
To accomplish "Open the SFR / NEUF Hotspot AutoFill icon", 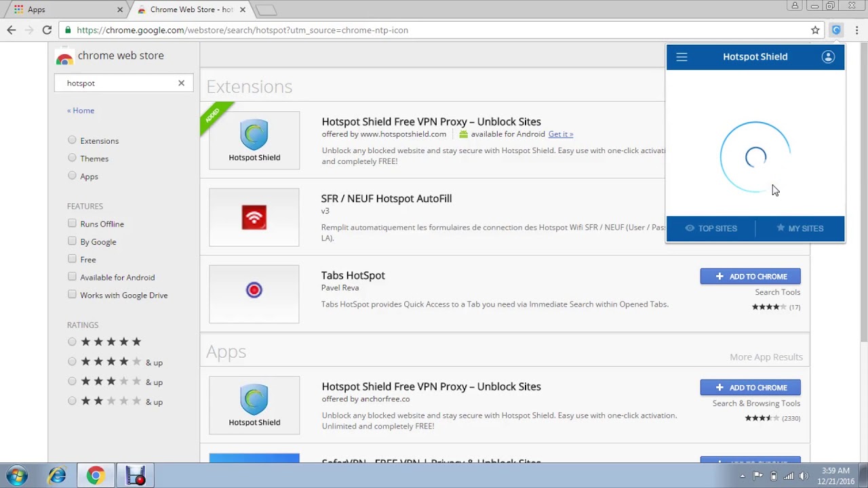I will point(254,218).
